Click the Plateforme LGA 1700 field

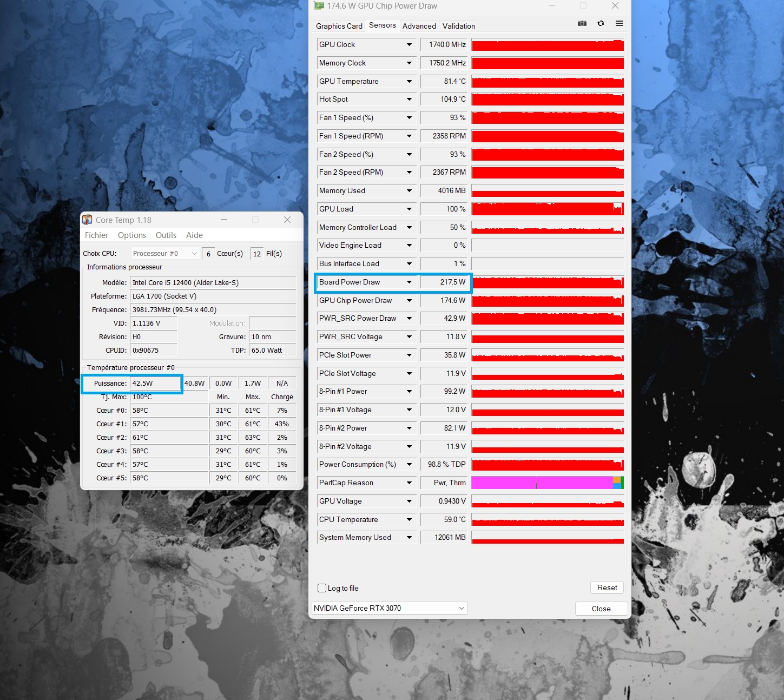[x=213, y=296]
